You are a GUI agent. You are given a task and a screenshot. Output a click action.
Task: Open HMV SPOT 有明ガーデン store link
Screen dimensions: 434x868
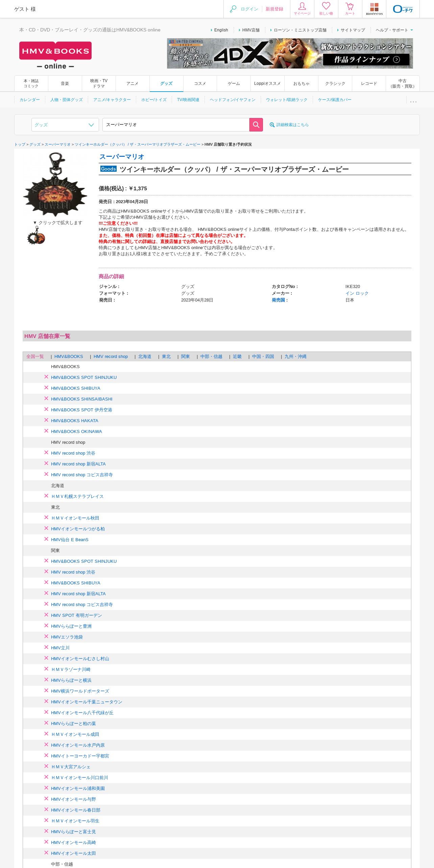click(x=76, y=615)
